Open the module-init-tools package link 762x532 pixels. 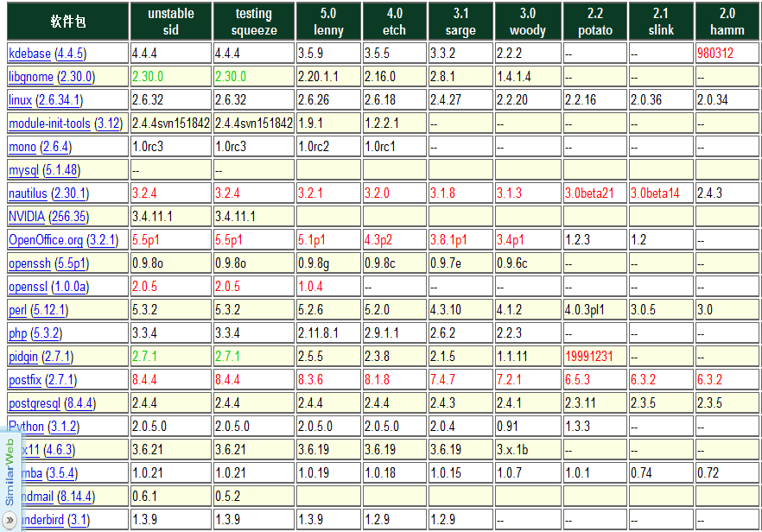point(49,123)
